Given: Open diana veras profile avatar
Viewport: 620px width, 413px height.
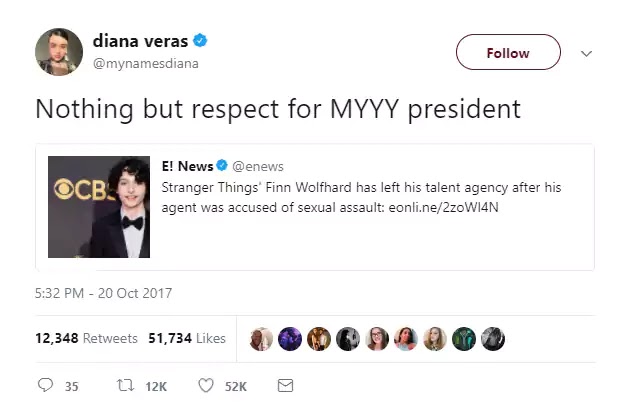Looking at the screenshot, I should 57,51.
